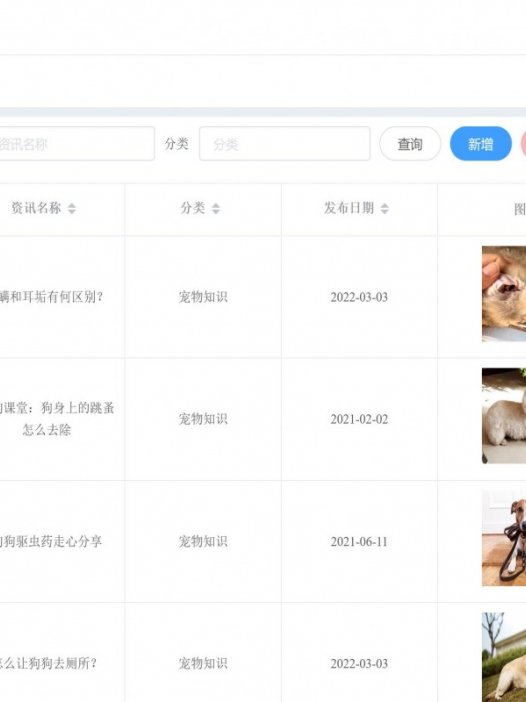The image size is (526, 702).
Task: Sort by 资讯名称 column arrows
Action: [x=72, y=208]
